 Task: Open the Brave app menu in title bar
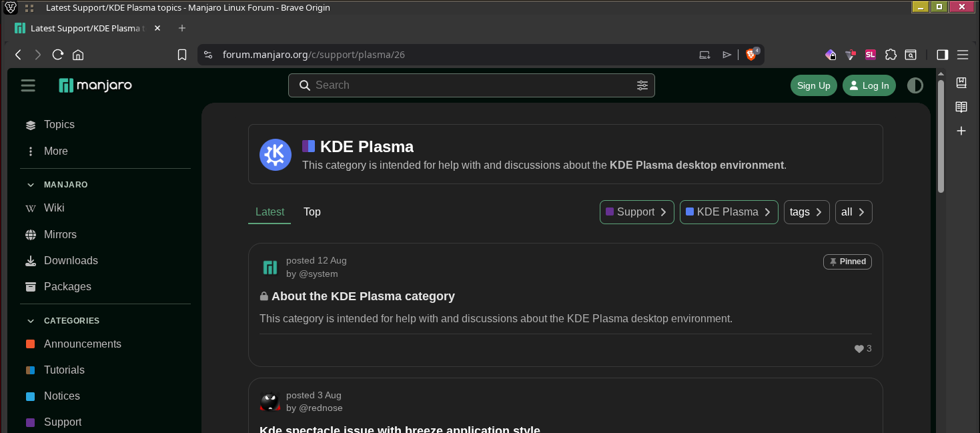click(x=11, y=8)
